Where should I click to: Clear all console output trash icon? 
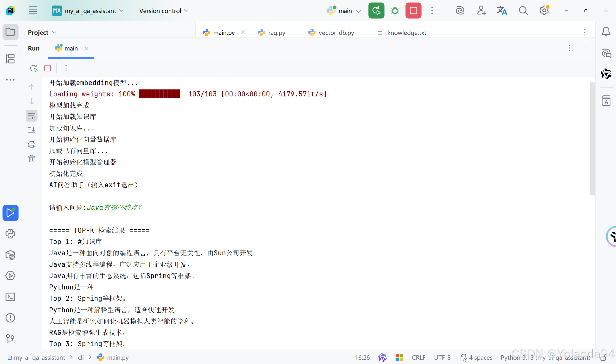32,159
